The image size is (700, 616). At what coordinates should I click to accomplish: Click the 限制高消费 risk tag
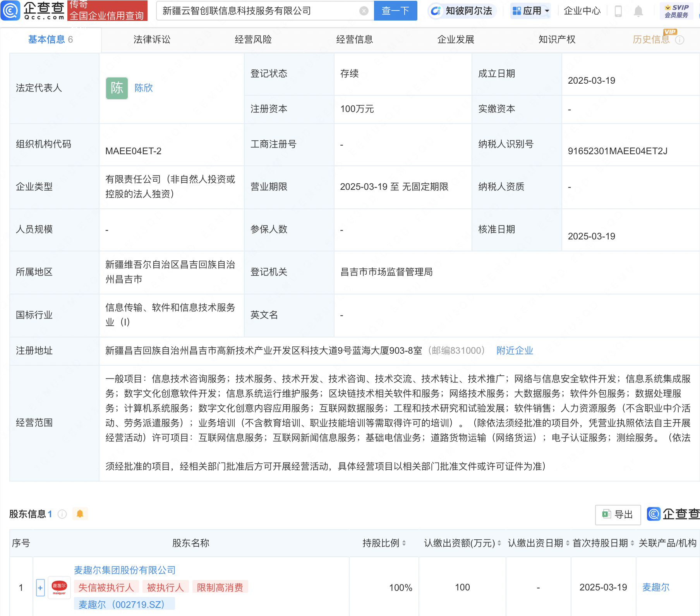(x=220, y=587)
